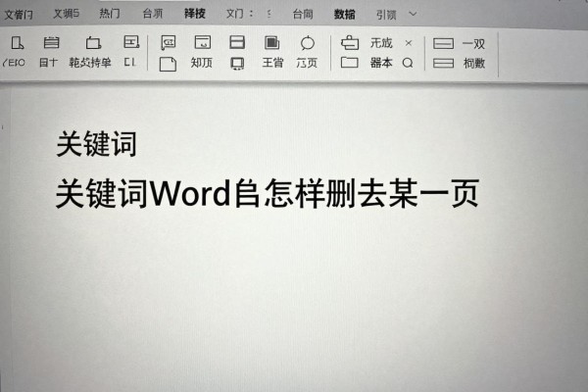The height and width of the screenshot is (392, 588).
Task: Click the first document line 关键词
Action: [96, 144]
